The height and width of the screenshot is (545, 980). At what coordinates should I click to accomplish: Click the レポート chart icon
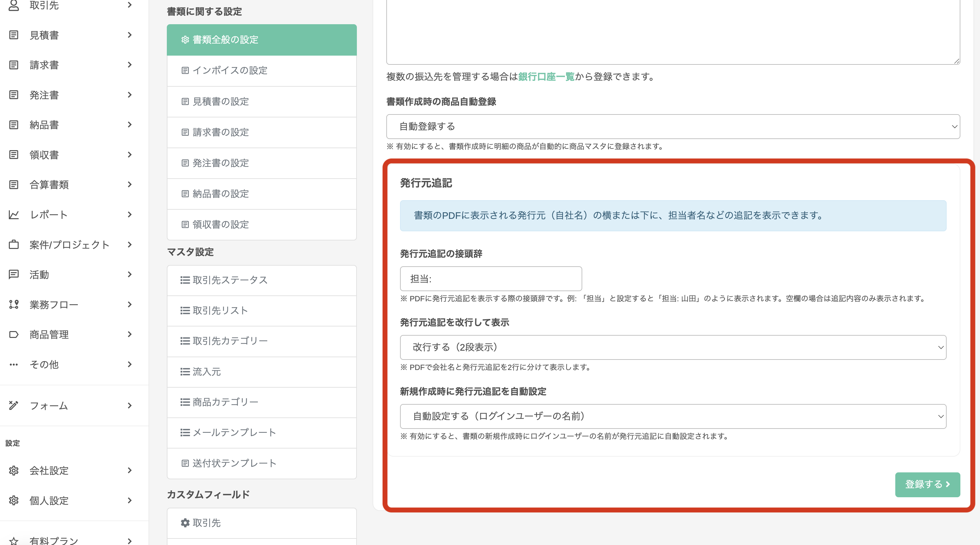click(14, 215)
